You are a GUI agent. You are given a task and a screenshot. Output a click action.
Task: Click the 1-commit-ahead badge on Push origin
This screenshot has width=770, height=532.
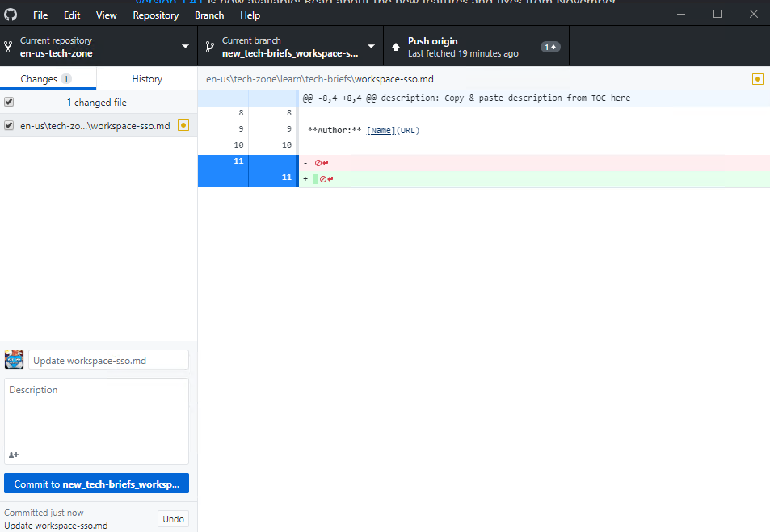coord(550,46)
